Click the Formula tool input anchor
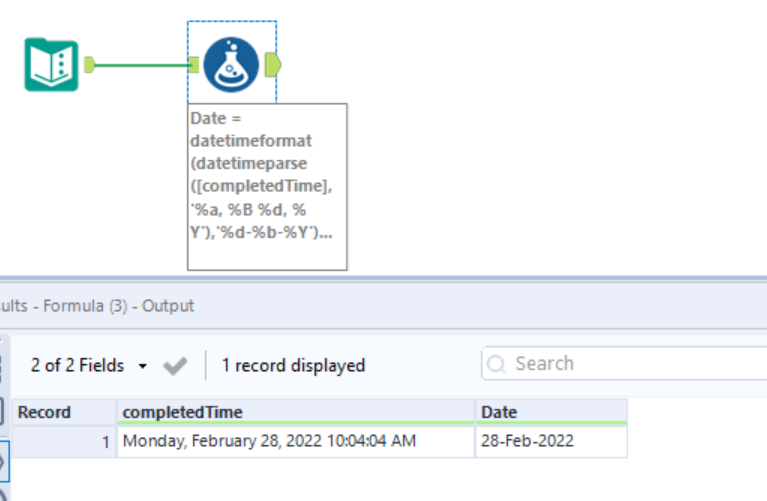This screenshot has width=767, height=501. tap(194, 65)
